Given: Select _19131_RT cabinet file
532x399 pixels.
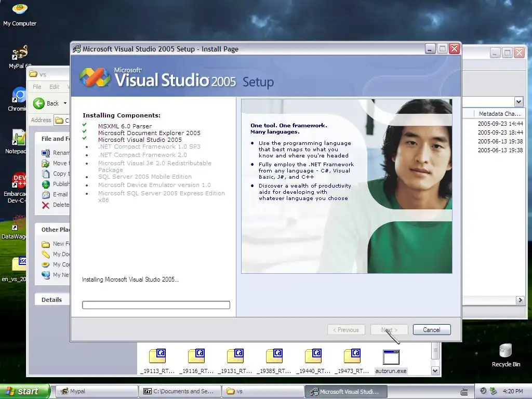Looking at the screenshot, I should click(x=235, y=362).
